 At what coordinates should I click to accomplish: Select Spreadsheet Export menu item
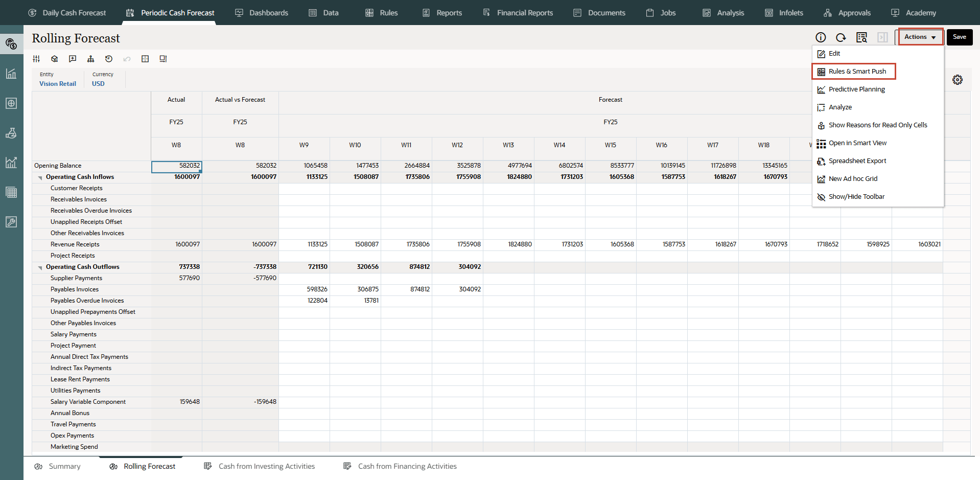point(857,161)
